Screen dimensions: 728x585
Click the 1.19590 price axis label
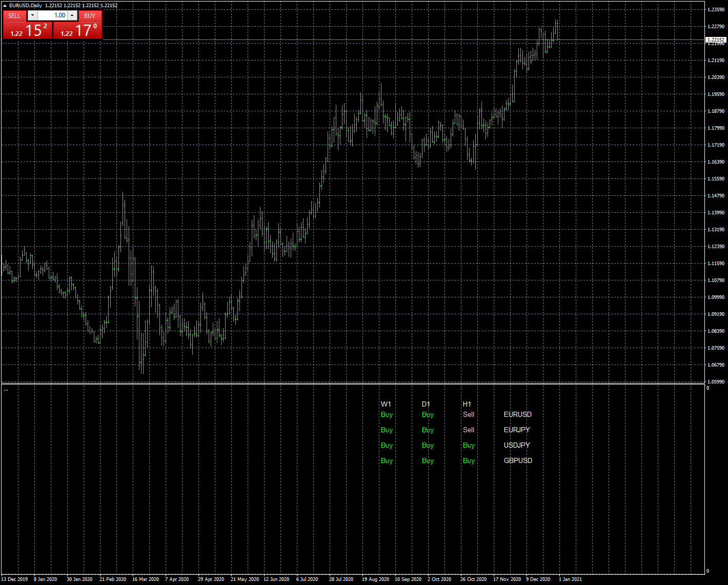coord(716,94)
